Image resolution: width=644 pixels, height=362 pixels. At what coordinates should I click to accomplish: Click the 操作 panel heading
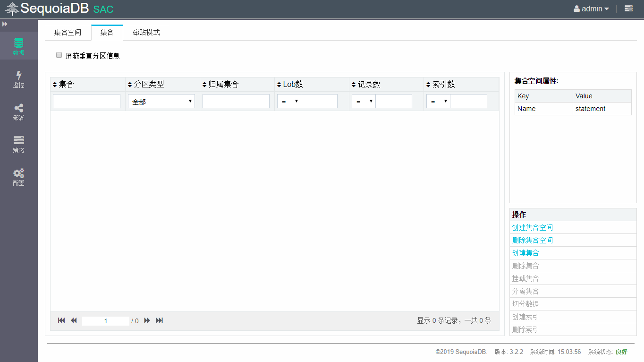click(x=519, y=215)
